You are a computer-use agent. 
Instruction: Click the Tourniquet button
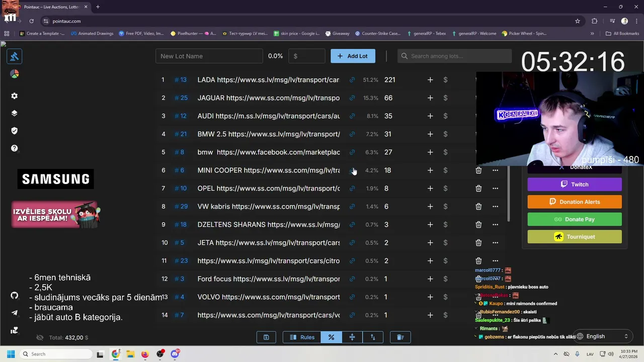point(575,237)
